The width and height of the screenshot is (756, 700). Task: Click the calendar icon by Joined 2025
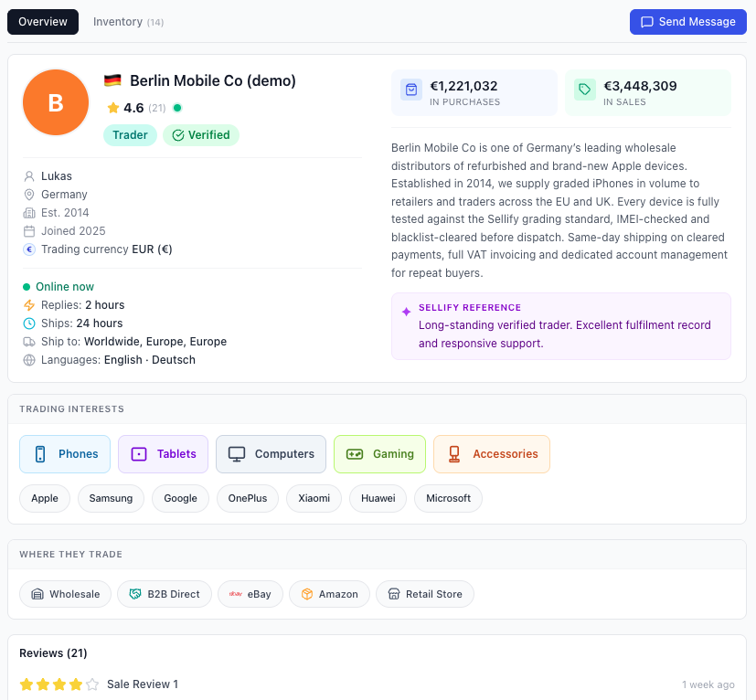pos(29,231)
